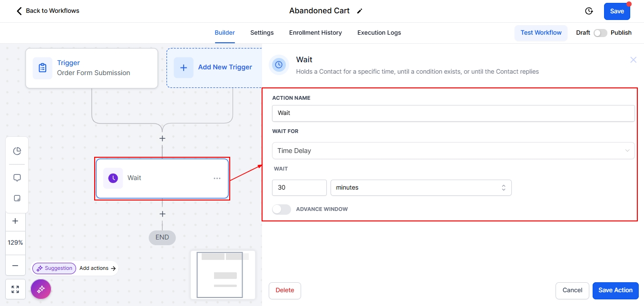The image size is (644, 306).
Task: Open the Execution Logs tab
Action: (379, 33)
